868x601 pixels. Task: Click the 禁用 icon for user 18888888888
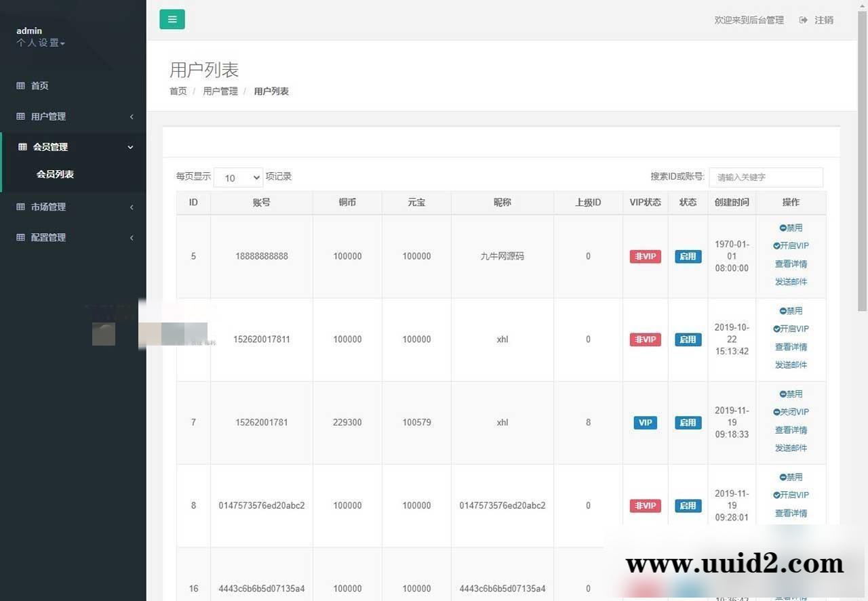(791, 228)
